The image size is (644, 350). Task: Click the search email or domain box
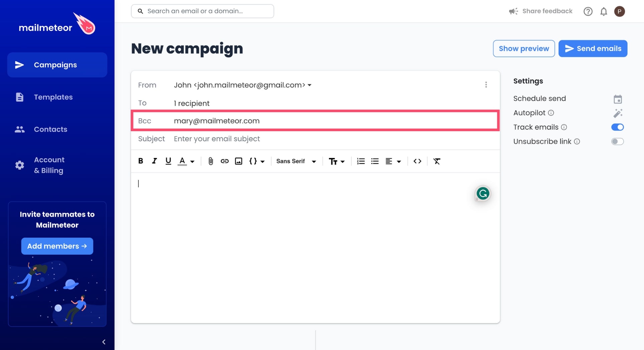[203, 11]
